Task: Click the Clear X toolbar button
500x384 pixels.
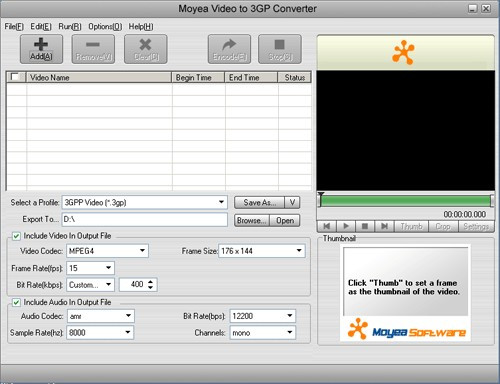Action: click(146, 49)
